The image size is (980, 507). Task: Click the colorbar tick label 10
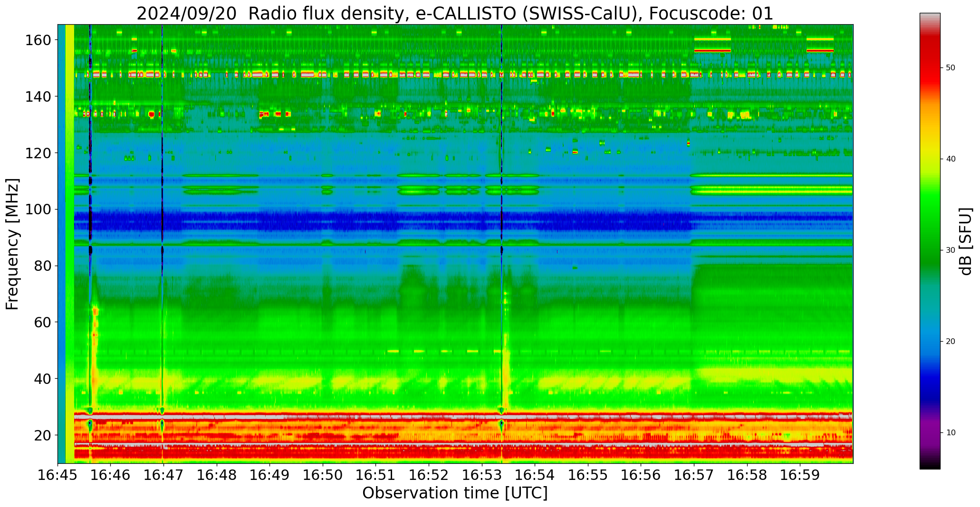[x=951, y=433]
